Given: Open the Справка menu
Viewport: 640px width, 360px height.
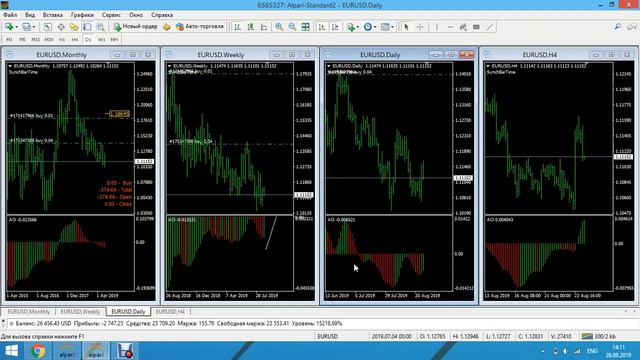Looking at the screenshot, I should [x=162, y=15].
